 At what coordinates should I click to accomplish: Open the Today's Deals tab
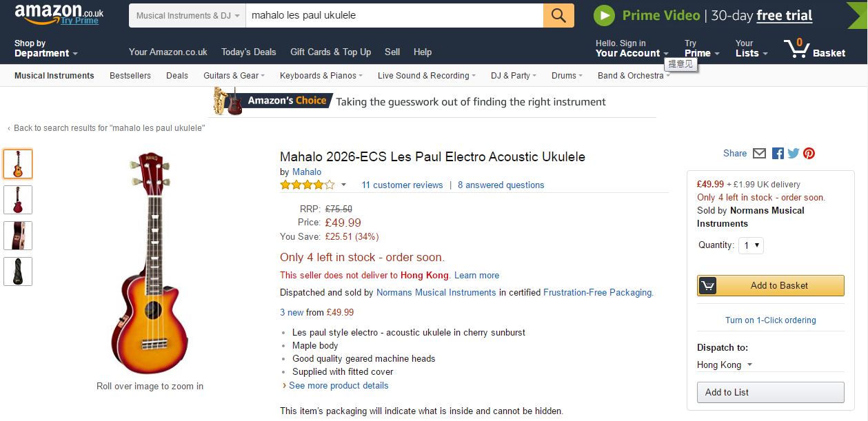point(248,52)
